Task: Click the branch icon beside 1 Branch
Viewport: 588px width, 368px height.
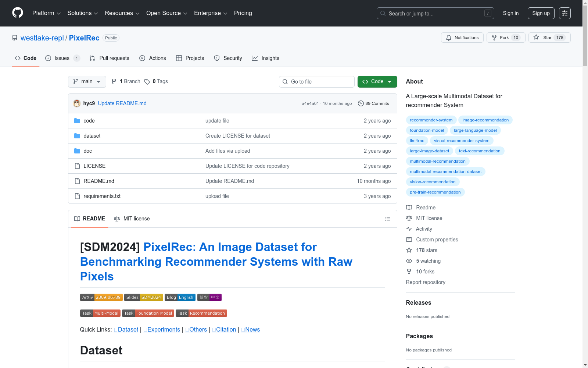Action: [x=114, y=82]
